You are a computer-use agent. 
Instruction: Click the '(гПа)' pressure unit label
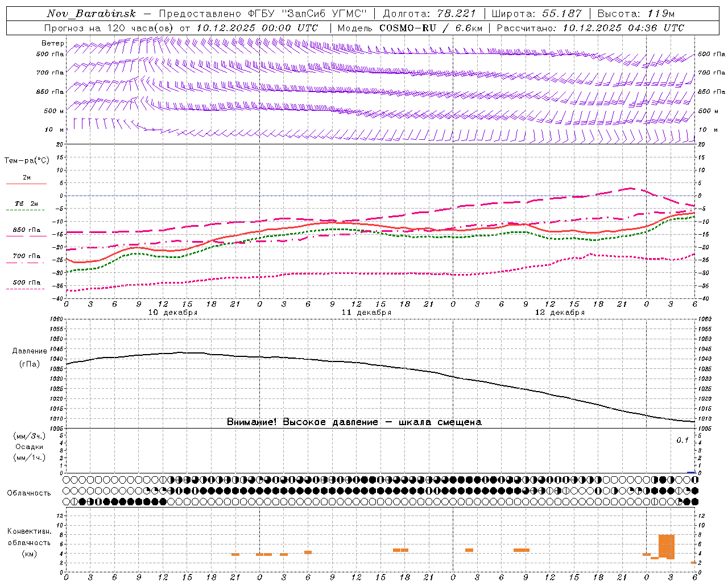point(30,364)
